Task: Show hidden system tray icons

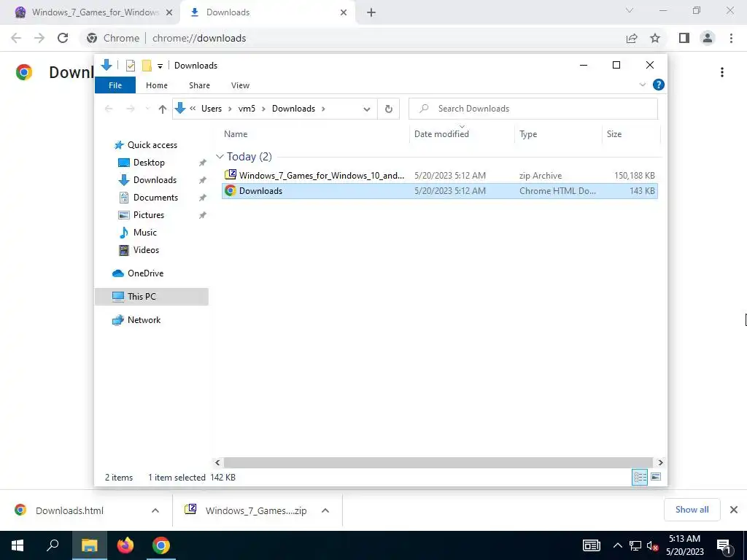Action: pyautogui.click(x=617, y=545)
